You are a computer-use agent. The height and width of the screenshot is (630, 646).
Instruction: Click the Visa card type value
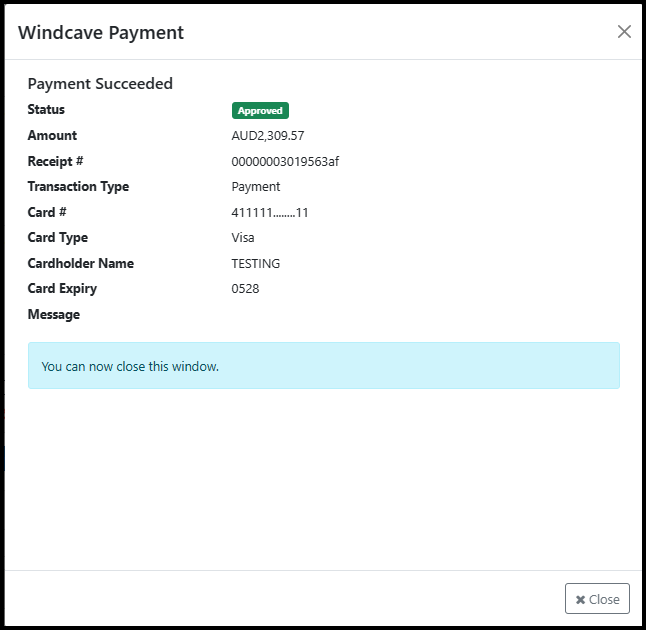243,238
